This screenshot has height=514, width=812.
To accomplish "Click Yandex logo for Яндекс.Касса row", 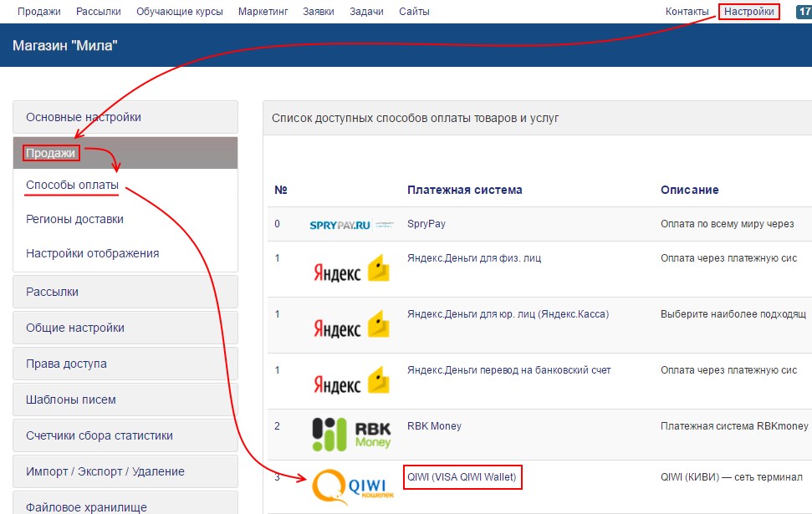I will coord(351,324).
